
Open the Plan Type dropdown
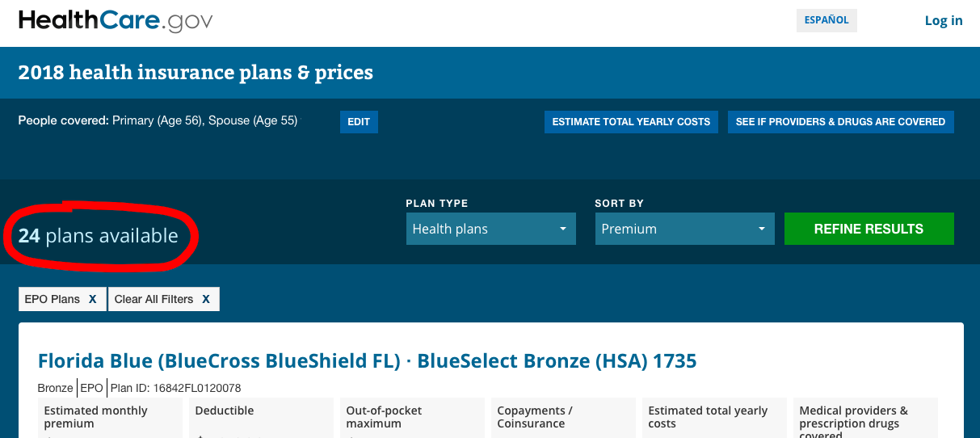click(x=490, y=229)
